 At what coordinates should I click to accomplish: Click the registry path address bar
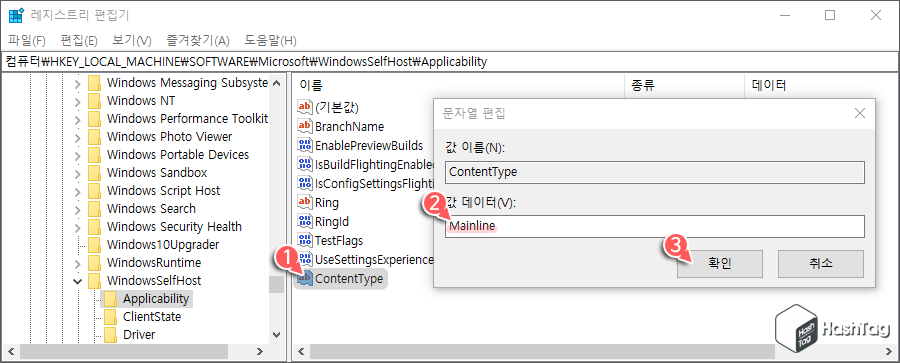click(449, 61)
